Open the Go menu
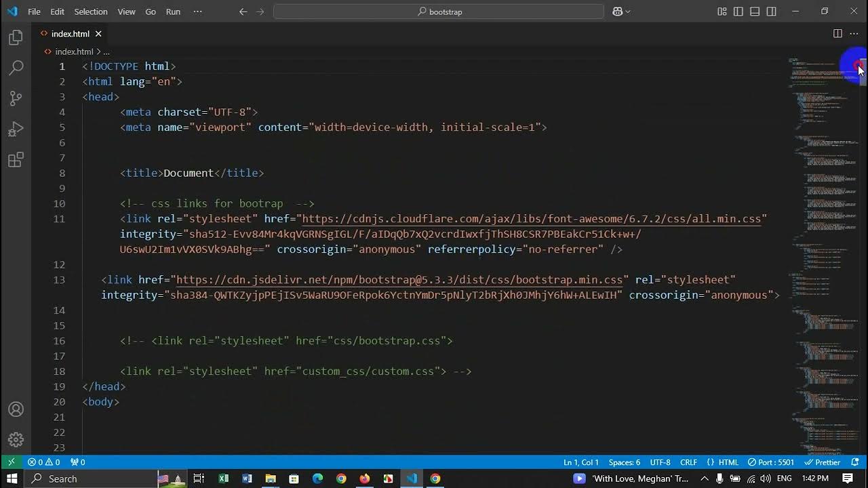Viewport: 868px width, 488px height. click(x=151, y=12)
